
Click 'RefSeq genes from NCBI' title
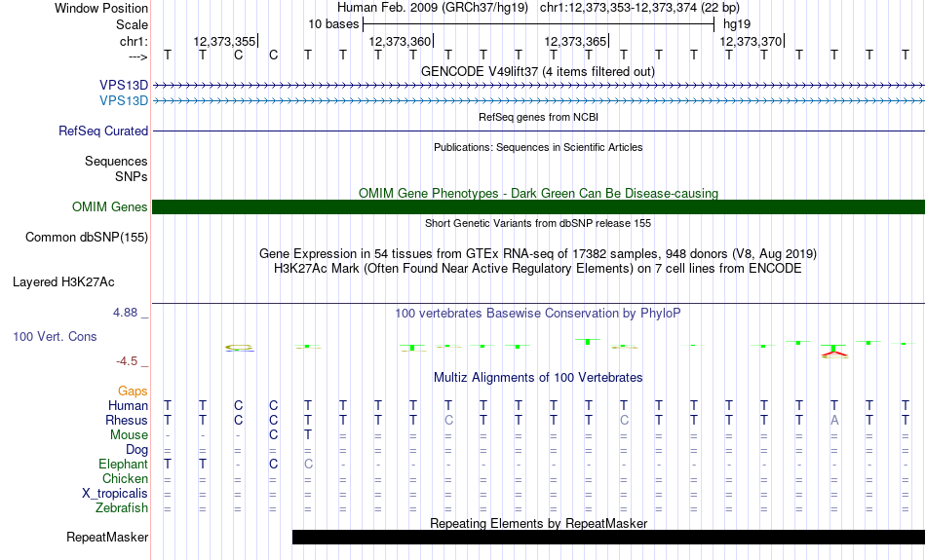click(539, 118)
